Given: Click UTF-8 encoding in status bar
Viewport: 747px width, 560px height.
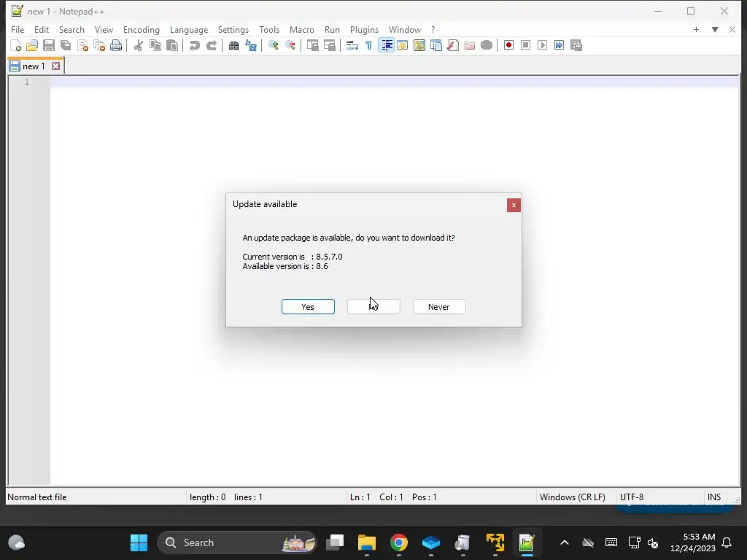Looking at the screenshot, I should pyautogui.click(x=632, y=497).
